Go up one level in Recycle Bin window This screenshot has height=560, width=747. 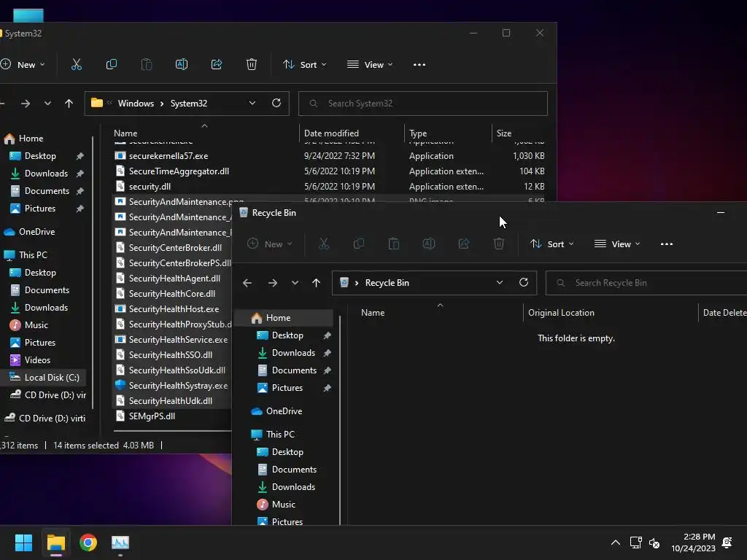[316, 283]
